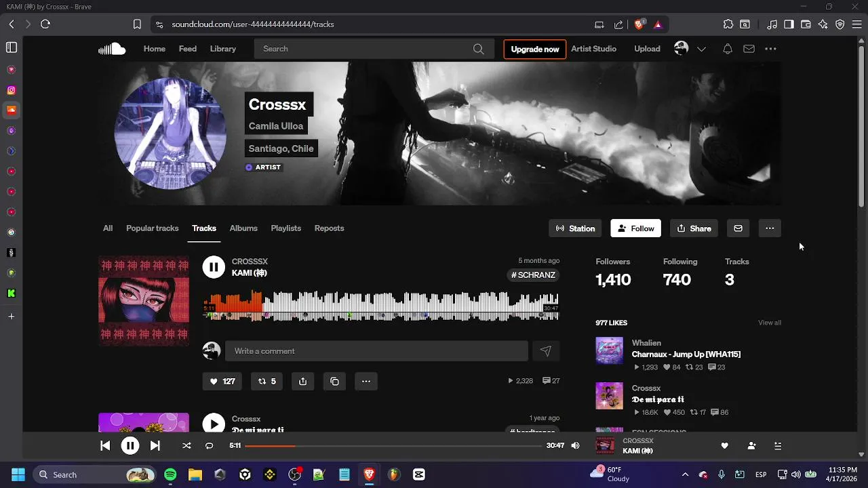Show hidden system tray icons chevron
Screen dimensions: 868x488
pyautogui.click(x=685, y=474)
